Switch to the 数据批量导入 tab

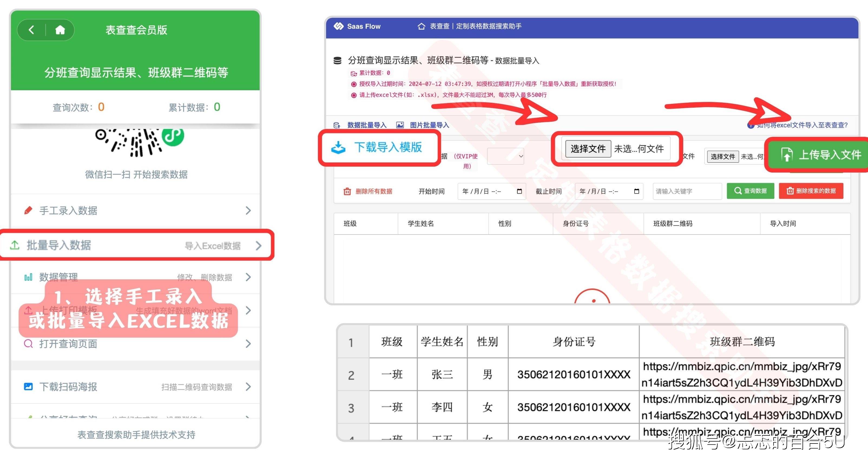[x=367, y=125]
